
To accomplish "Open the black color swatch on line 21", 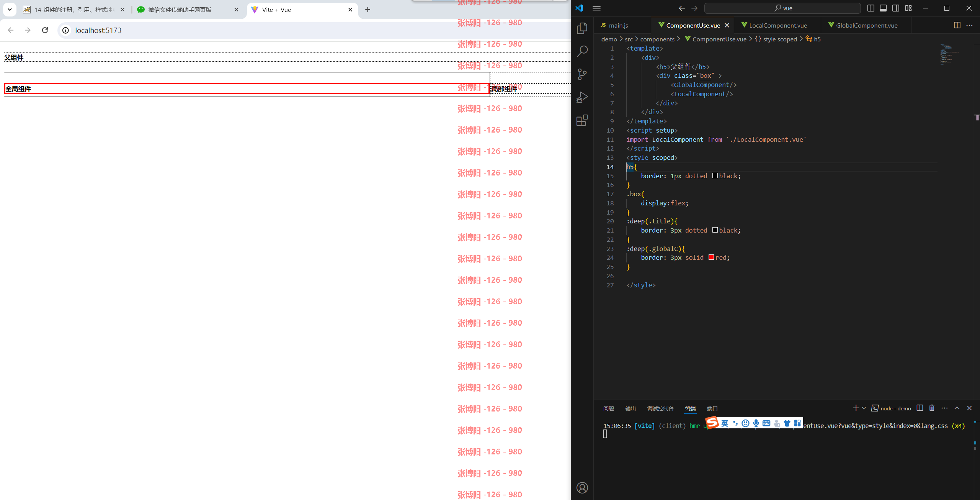I will [715, 230].
